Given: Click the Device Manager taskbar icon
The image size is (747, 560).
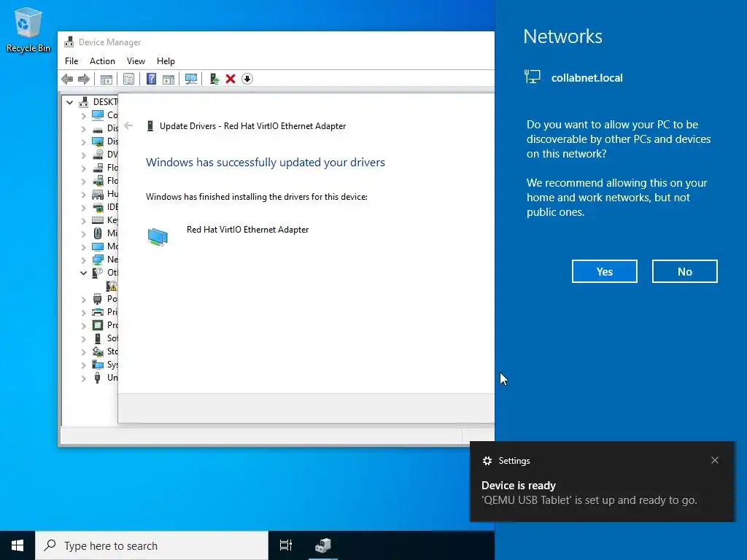Looking at the screenshot, I should (323, 545).
